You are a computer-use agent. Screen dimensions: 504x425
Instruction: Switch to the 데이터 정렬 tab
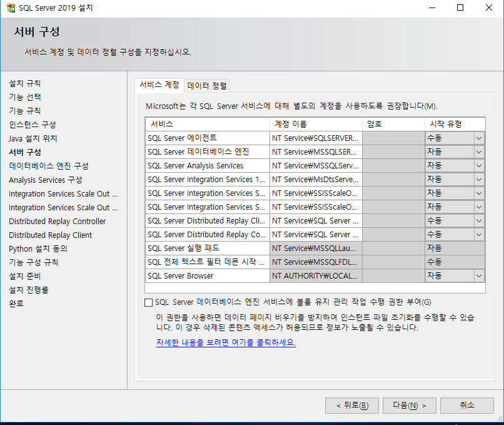(x=207, y=86)
